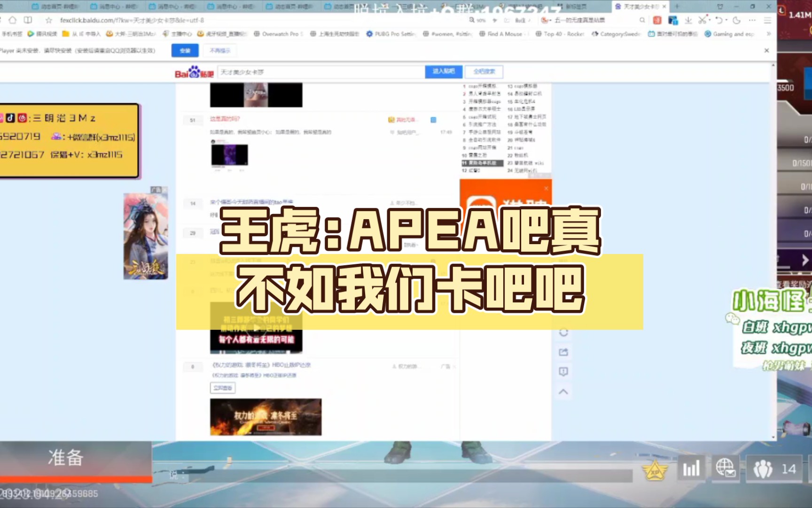
Task: Click the refresh icon in floating sidebar
Action: (x=563, y=333)
